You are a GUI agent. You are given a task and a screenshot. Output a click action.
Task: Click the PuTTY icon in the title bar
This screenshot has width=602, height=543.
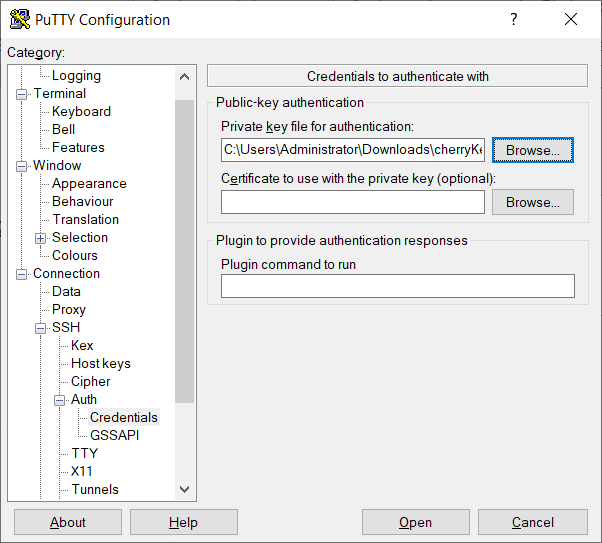[x=20, y=19]
